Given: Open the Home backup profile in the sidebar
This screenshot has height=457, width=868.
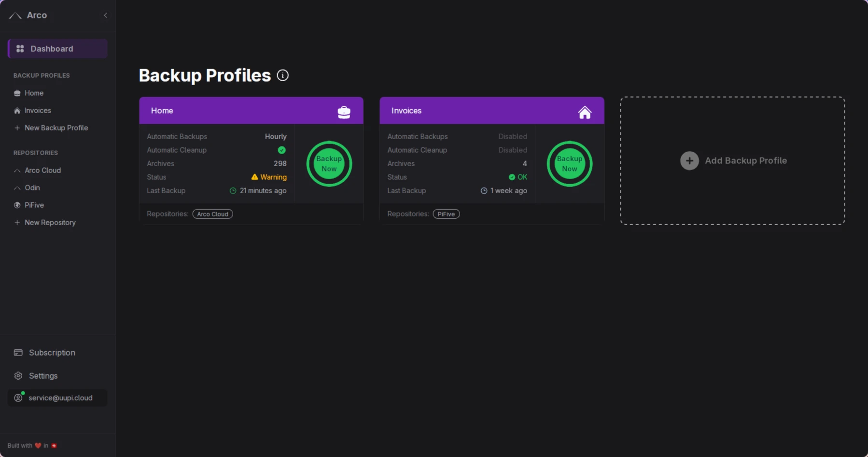Looking at the screenshot, I should click(34, 93).
